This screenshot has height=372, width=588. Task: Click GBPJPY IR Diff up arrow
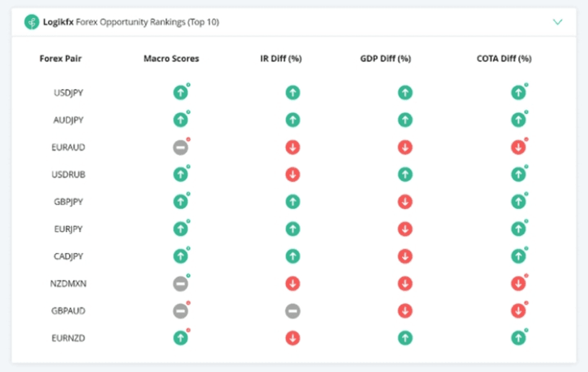click(293, 202)
